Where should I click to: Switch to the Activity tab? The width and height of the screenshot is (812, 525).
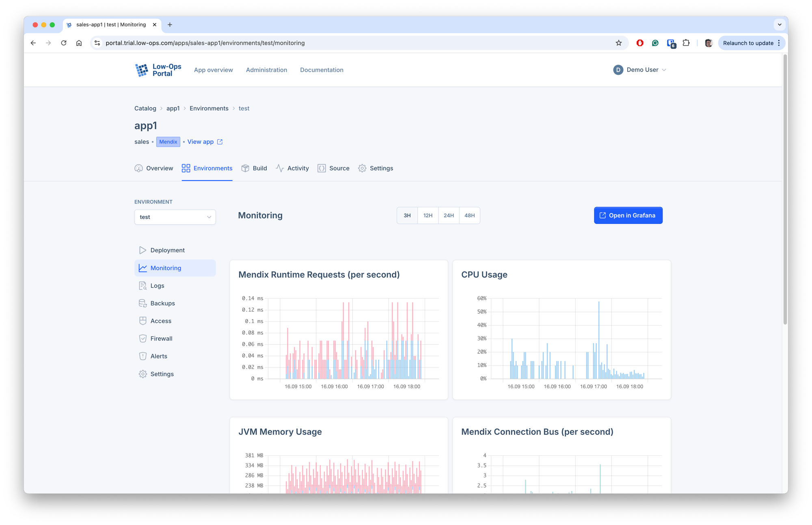point(298,168)
